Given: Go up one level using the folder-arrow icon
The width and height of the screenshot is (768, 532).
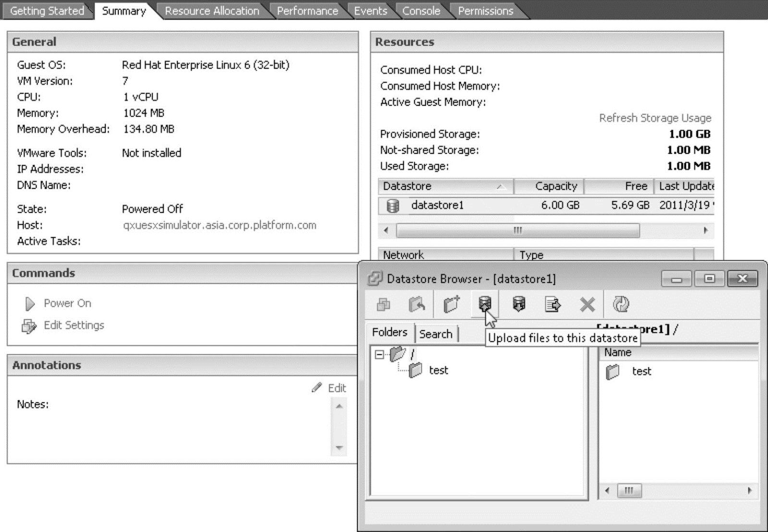Looking at the screenshot, I should pyautogui.click(x=417, y=304).
